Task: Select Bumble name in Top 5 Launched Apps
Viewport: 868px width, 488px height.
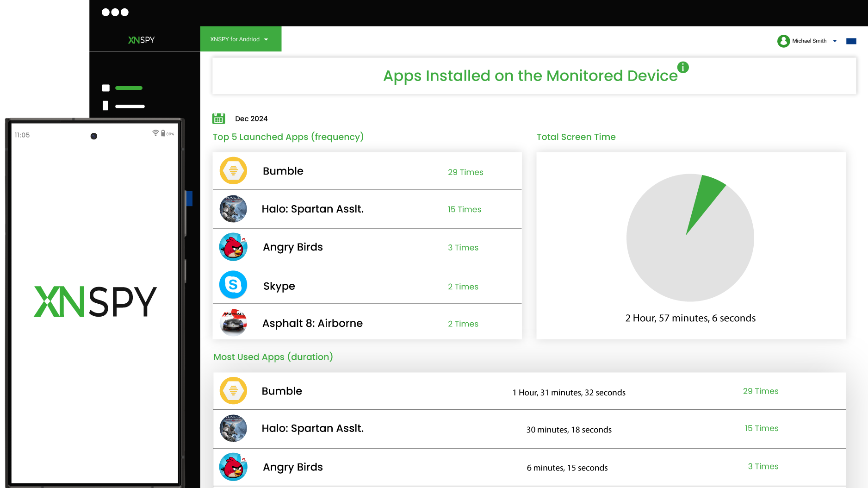Action: 283,171
